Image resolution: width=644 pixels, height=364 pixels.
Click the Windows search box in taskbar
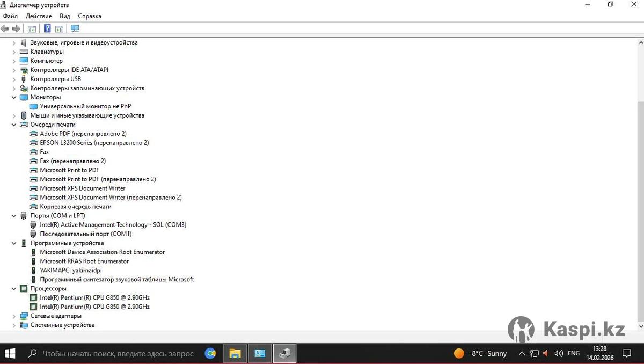pyautogui.click(x=118, y=353)
